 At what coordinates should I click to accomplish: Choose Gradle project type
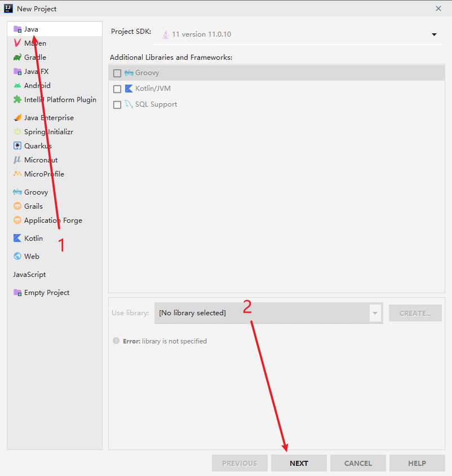(55, 58)
